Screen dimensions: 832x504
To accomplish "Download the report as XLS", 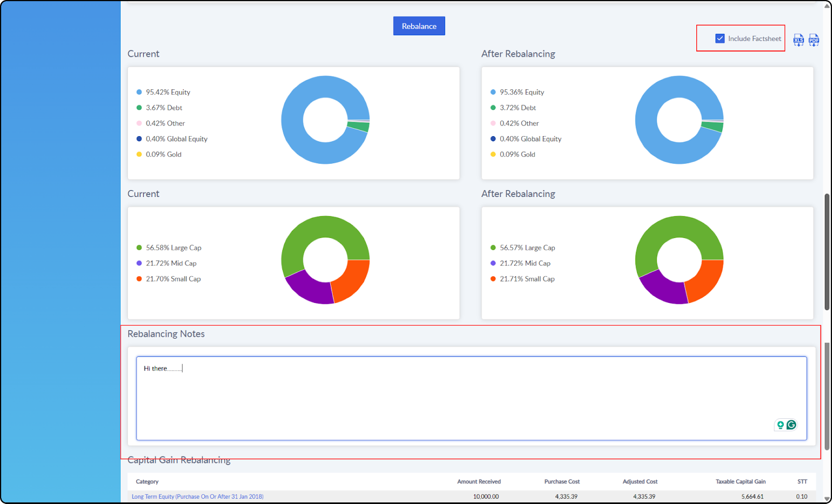I will 799,40.
